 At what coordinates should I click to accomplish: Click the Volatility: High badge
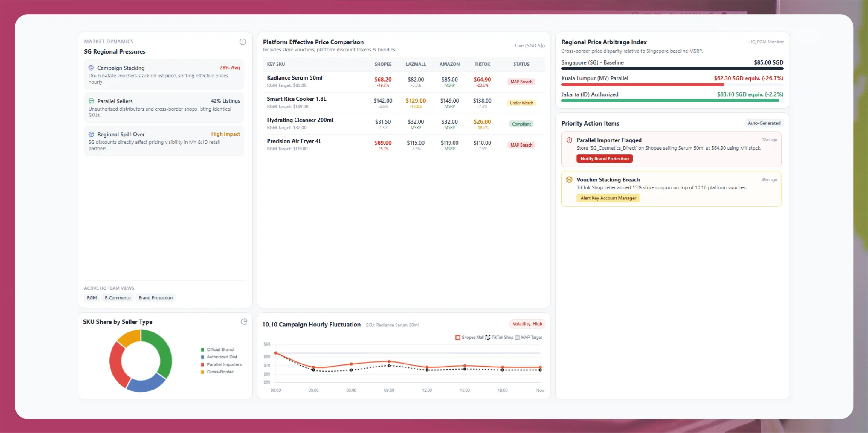(527, 324)
